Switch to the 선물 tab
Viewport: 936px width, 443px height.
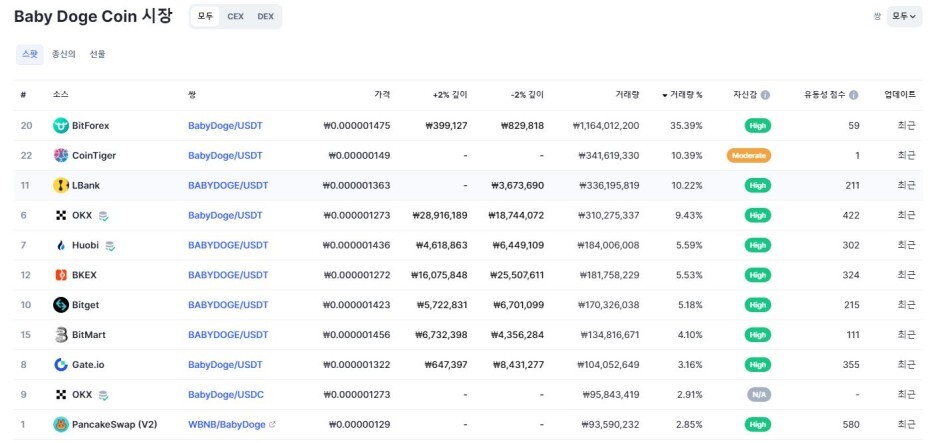[x=97, y=54]
